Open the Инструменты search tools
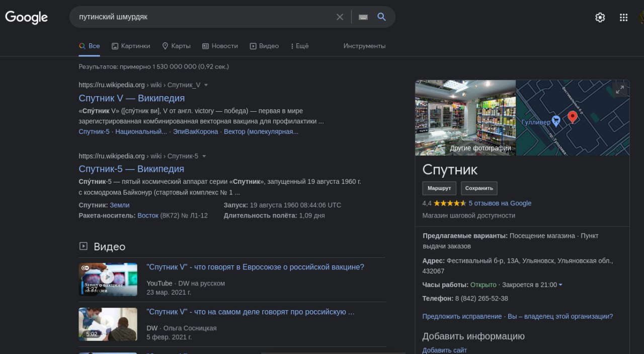This screenshot has height=354, width=644. (x=364, y=46)
